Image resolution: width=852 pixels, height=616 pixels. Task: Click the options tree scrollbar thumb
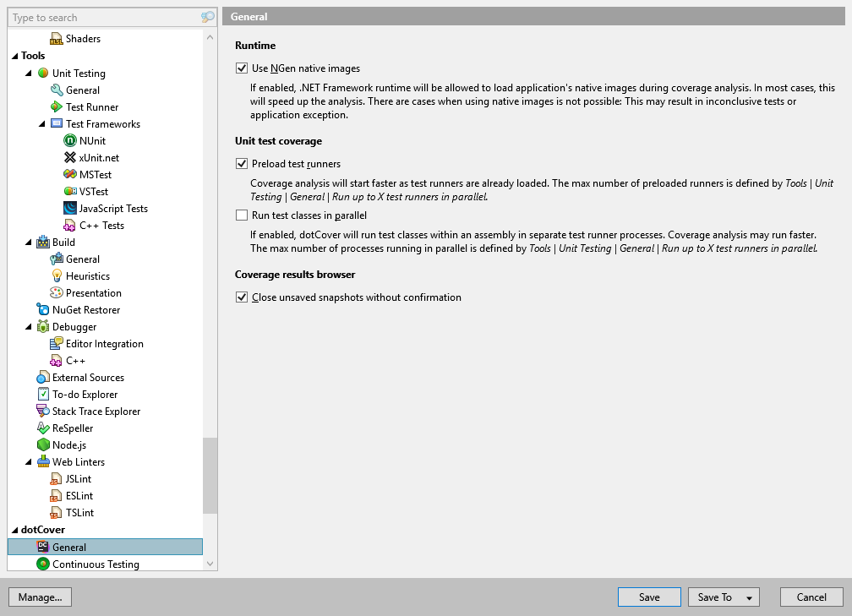point(210,475)
